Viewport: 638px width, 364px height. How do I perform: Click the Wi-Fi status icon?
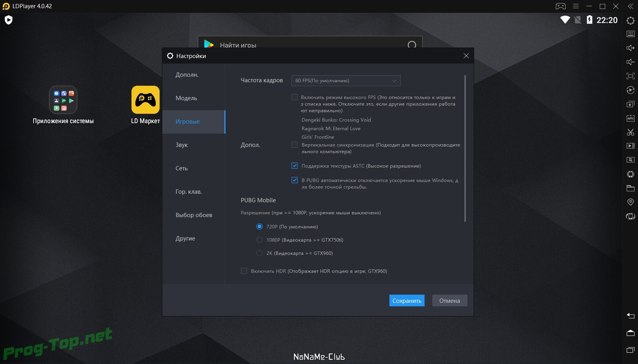coord(565,20)
